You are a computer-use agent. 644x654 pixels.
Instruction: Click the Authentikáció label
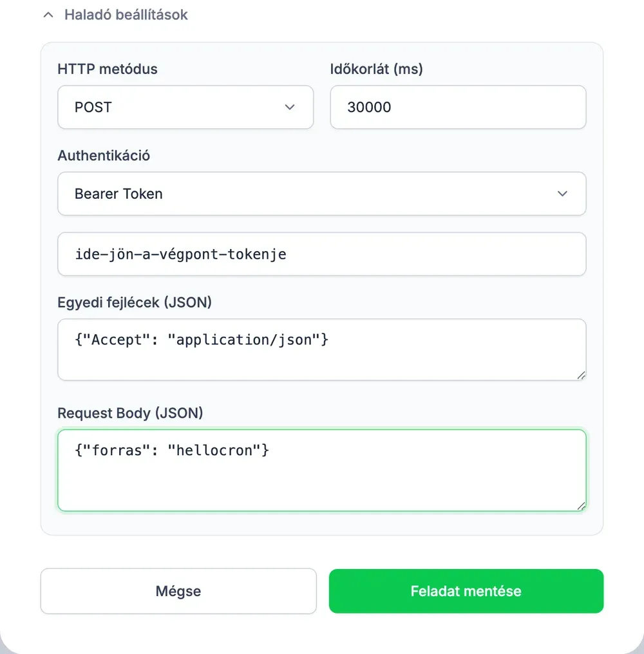pyautogui.click(x=104, y=156)
